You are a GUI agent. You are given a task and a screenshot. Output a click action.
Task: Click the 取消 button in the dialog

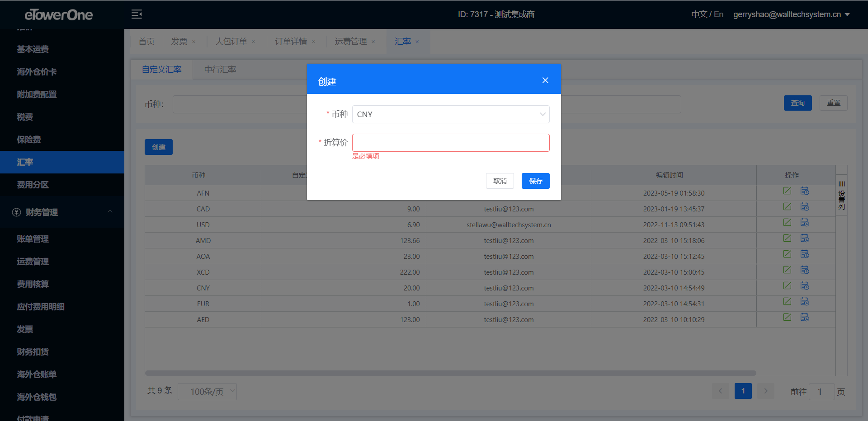pyautogui.click(x=500, y=181)
